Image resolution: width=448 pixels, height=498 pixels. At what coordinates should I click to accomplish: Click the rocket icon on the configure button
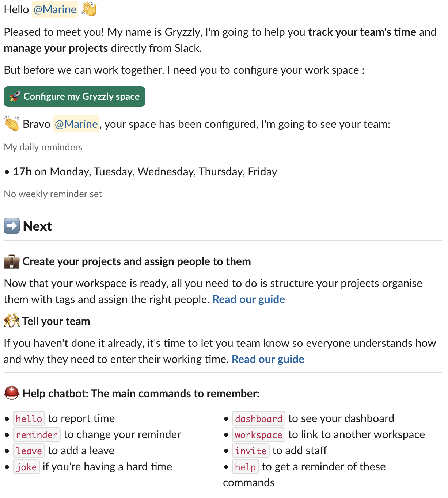coord(15,96)
